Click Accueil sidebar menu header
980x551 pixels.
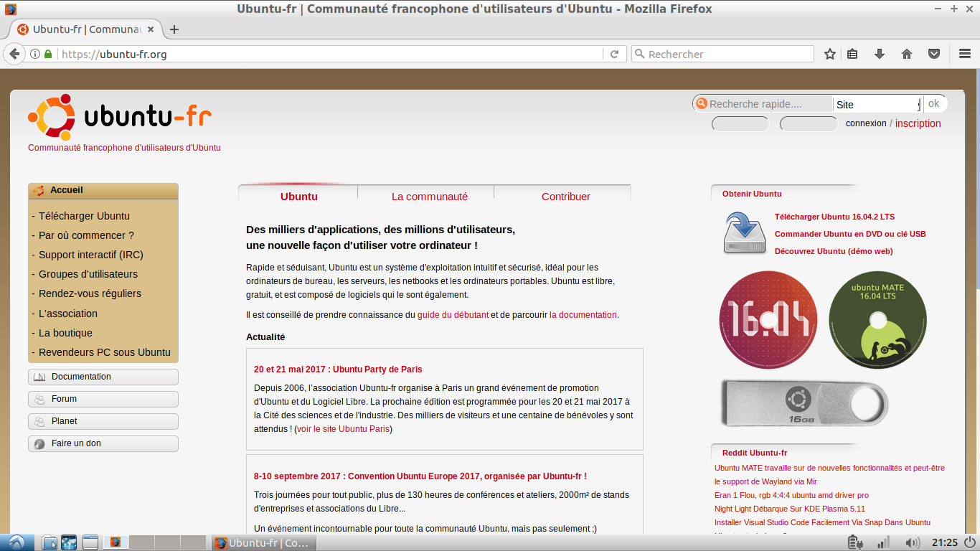point(103,191)
